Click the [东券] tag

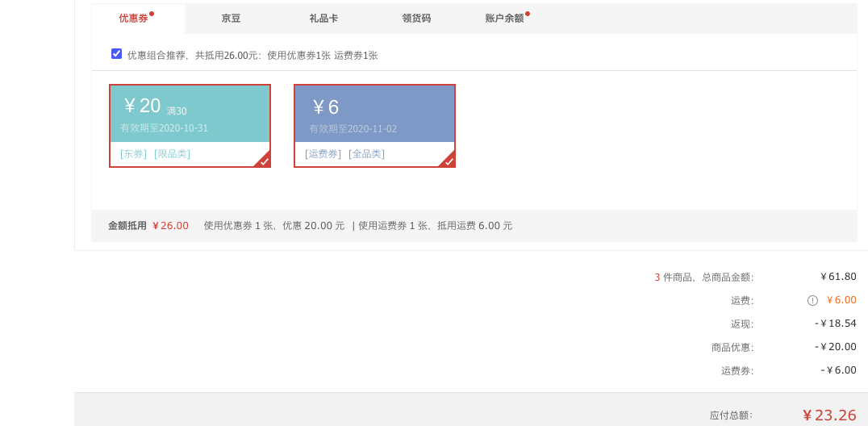pyautogui.click(x=133, y=154)
